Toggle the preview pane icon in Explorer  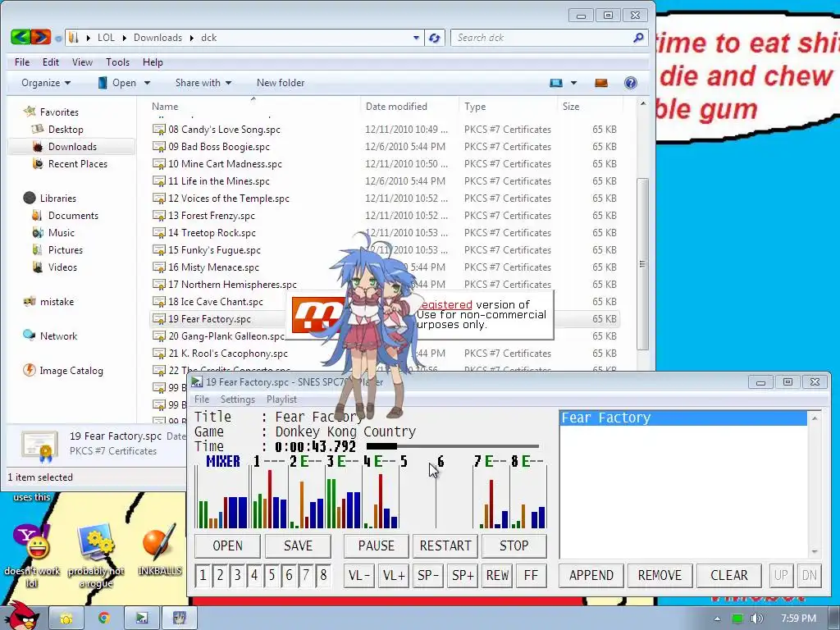601,83
